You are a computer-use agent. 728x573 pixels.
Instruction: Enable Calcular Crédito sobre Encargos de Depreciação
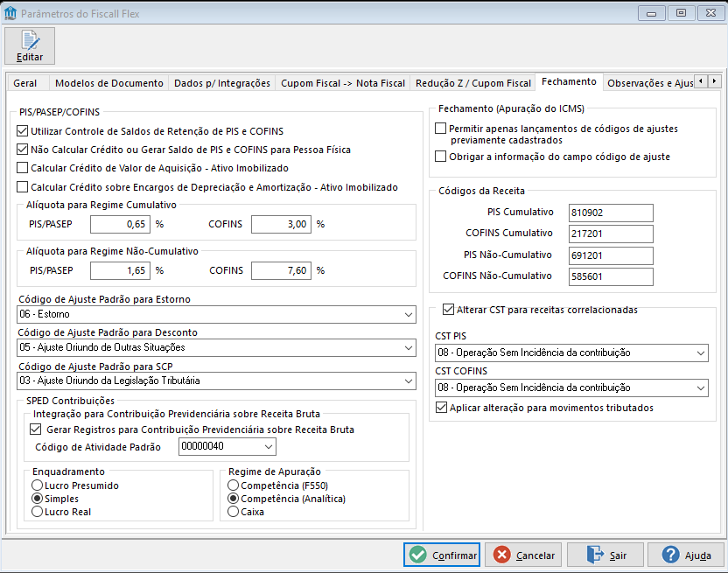(x=22, y=186)
